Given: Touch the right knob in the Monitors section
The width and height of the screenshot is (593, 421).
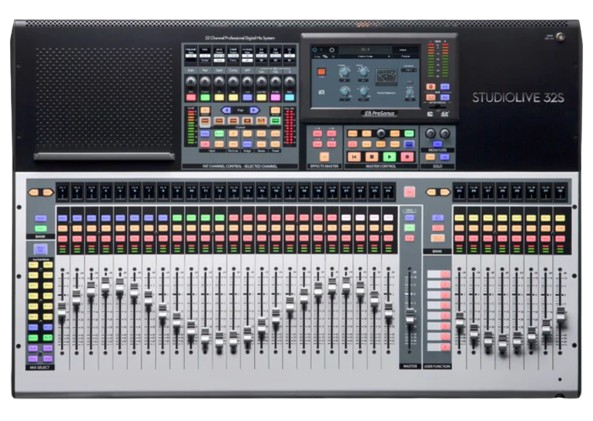Looking at the screenshot, I should (x=444, y=133).
